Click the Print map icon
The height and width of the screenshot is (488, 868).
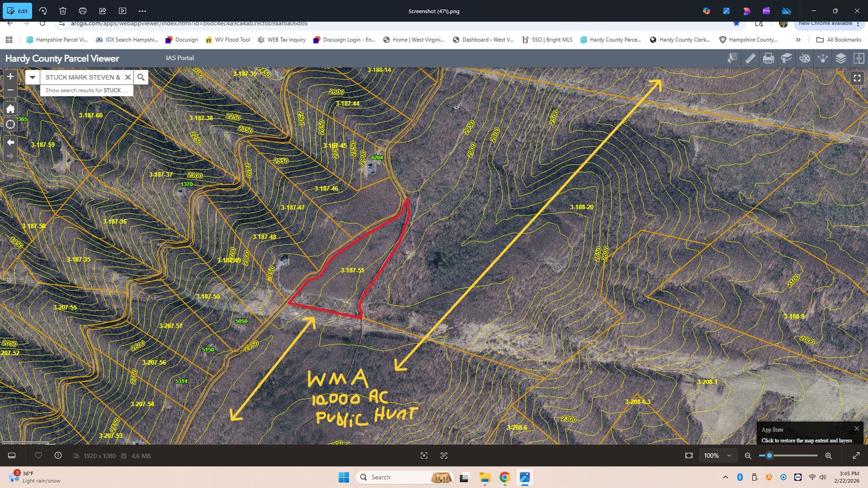coord(768,58)
